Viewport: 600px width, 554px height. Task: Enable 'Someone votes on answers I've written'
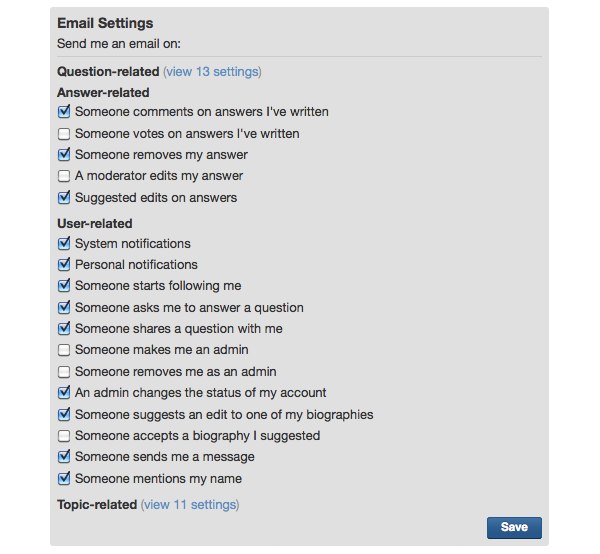pos(65,134)
